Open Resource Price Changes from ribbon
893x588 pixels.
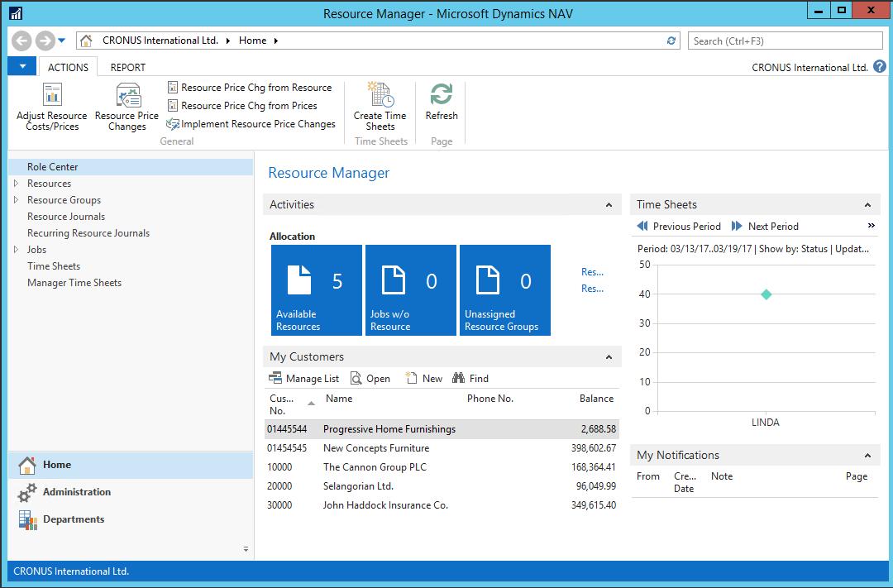point(127,95)
